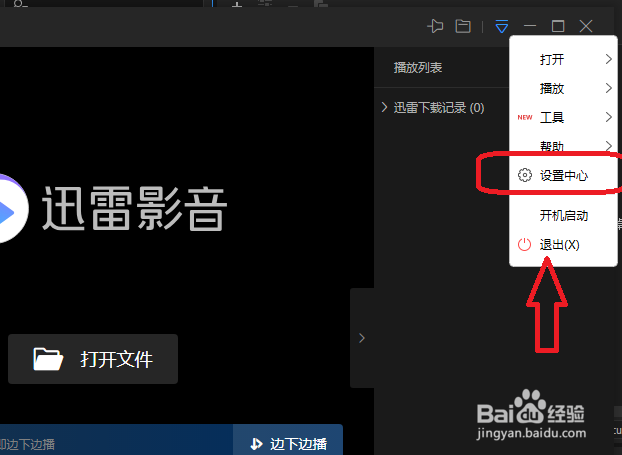Click the play-download icon in 边下边播
This screenshot has width=622, height=455.
pyautogui.click(x=256, y=443)
